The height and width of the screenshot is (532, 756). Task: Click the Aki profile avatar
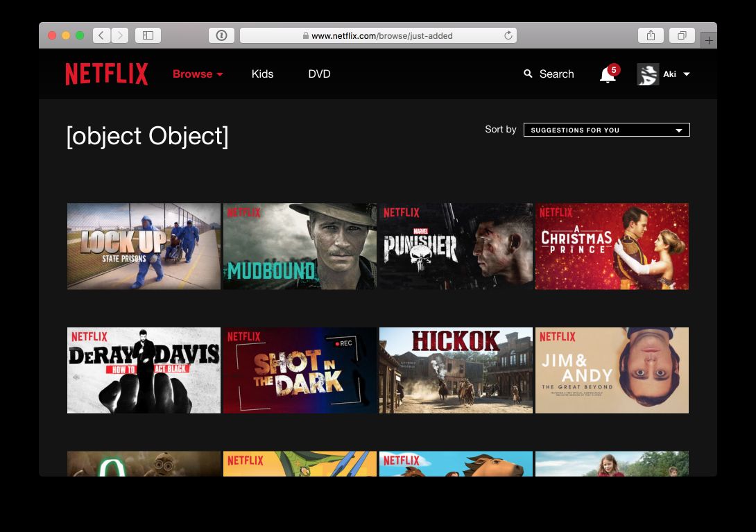coord(648,74)
